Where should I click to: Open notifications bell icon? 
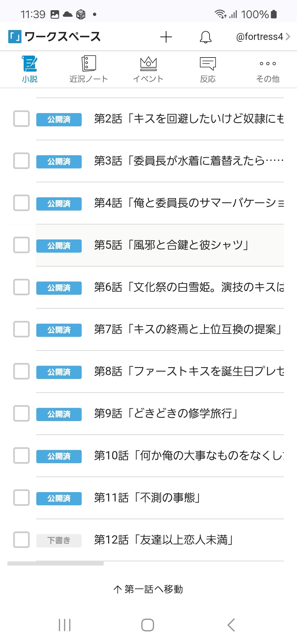tap(206, 37)
